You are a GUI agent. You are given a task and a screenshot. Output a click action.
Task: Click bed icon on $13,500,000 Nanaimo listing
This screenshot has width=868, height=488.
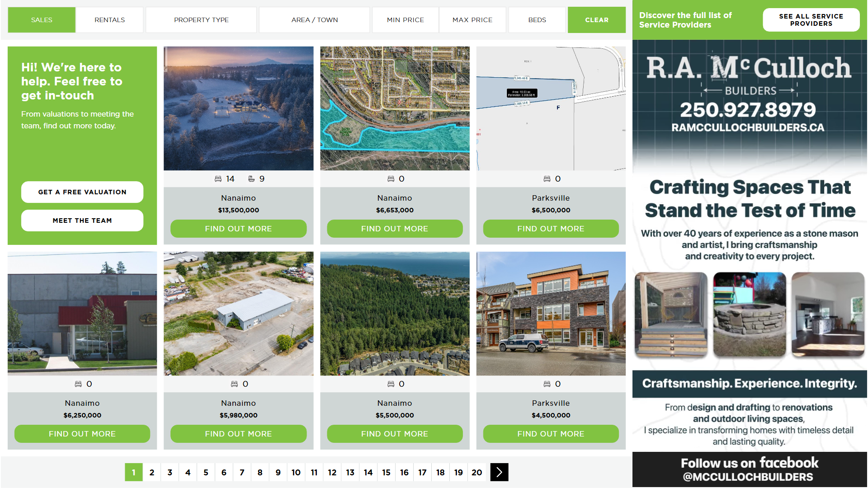tap(218, 179)
